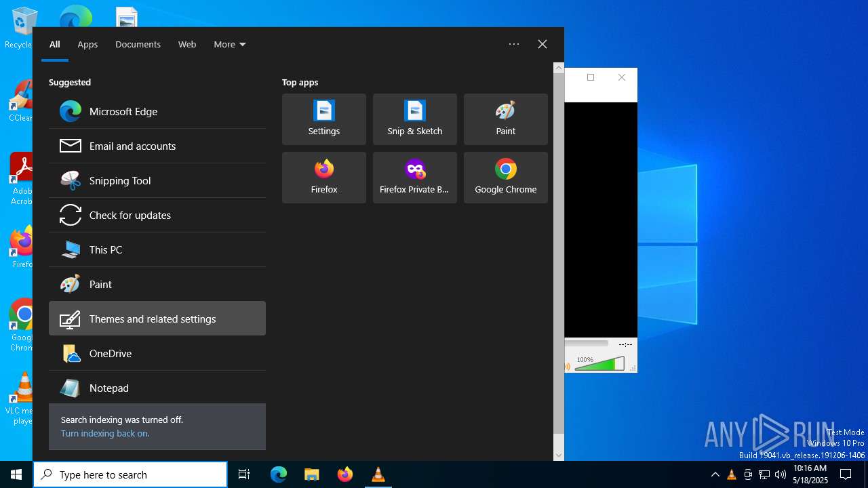
Task: Open the Action Center notifications icon
Action: (846, 474)
